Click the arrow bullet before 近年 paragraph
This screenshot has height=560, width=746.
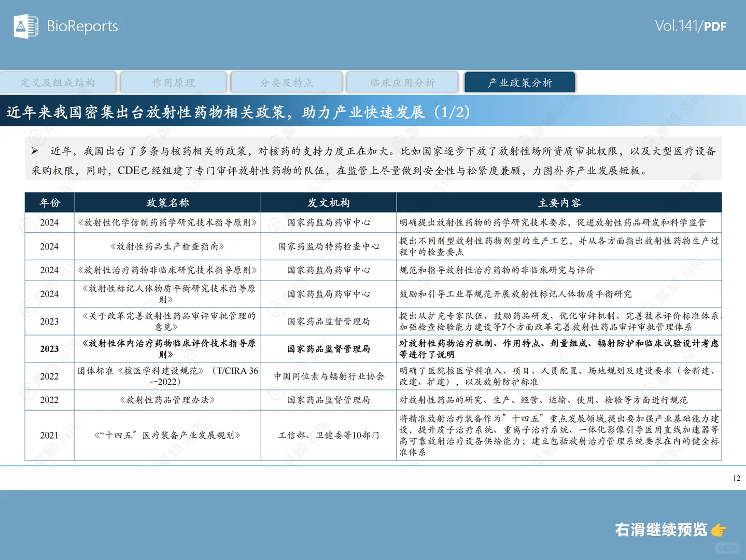coord(35,151)
